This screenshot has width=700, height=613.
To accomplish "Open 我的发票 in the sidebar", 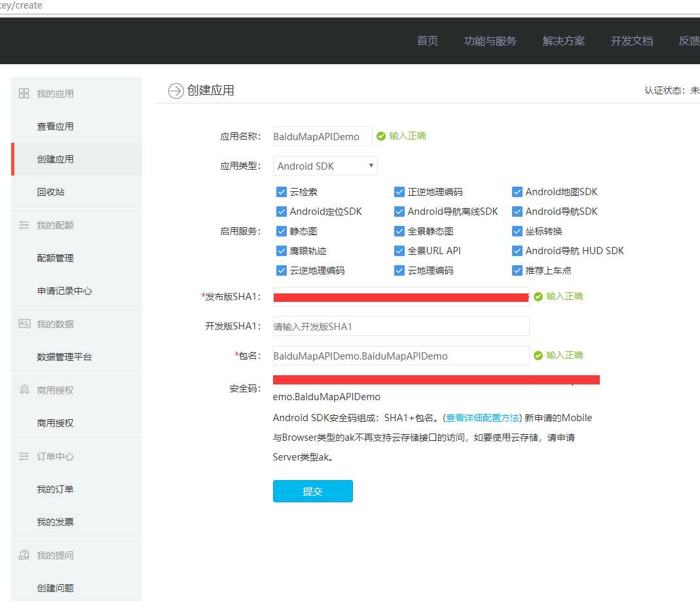I will coord(77,521).
